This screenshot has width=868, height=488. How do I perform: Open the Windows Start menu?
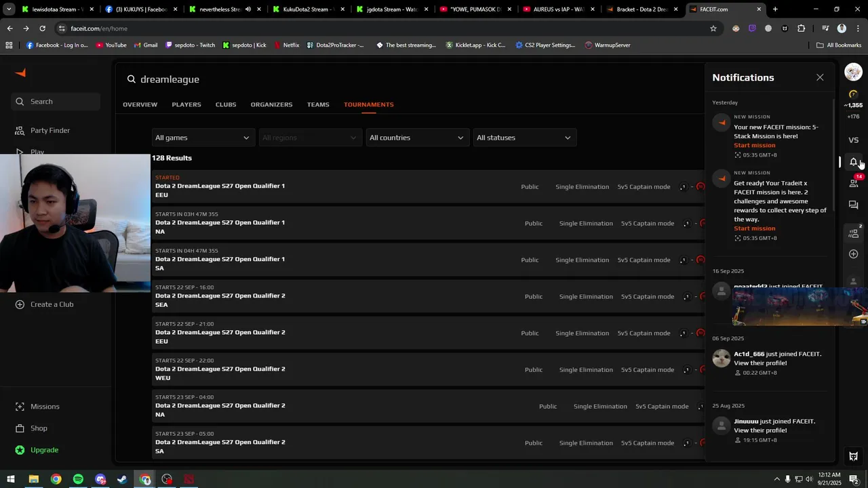click(x=10, y=479)
